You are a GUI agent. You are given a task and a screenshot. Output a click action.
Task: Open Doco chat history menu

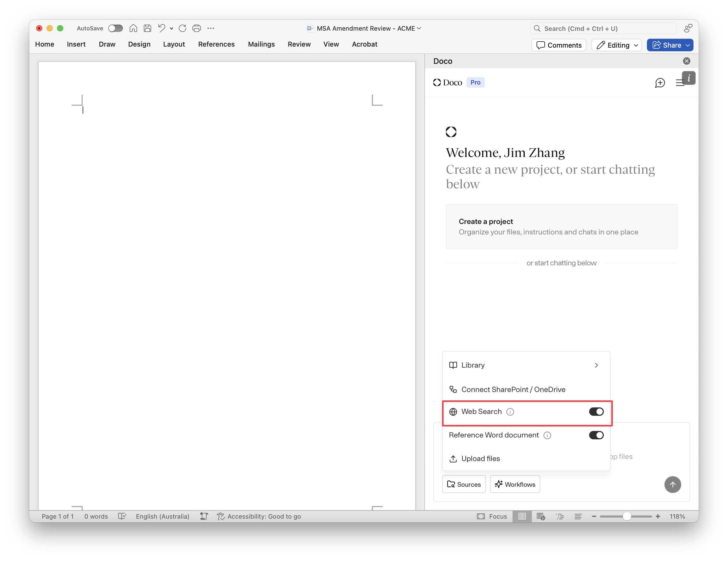pyautogui.click(x=680, y=83)
